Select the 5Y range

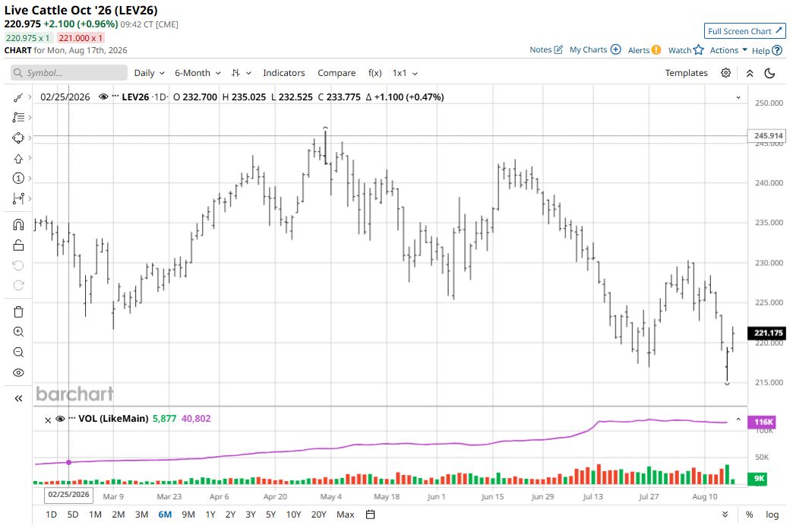[x=271, y=515]
